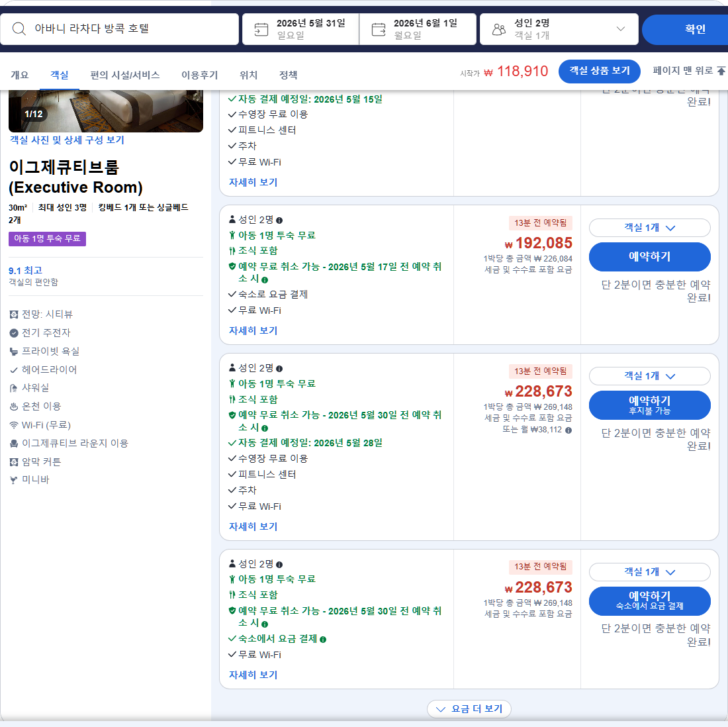Click info icon next to 또는 월 ₩38,112
The image size is (728, 727).
click(x=569, y=430)
